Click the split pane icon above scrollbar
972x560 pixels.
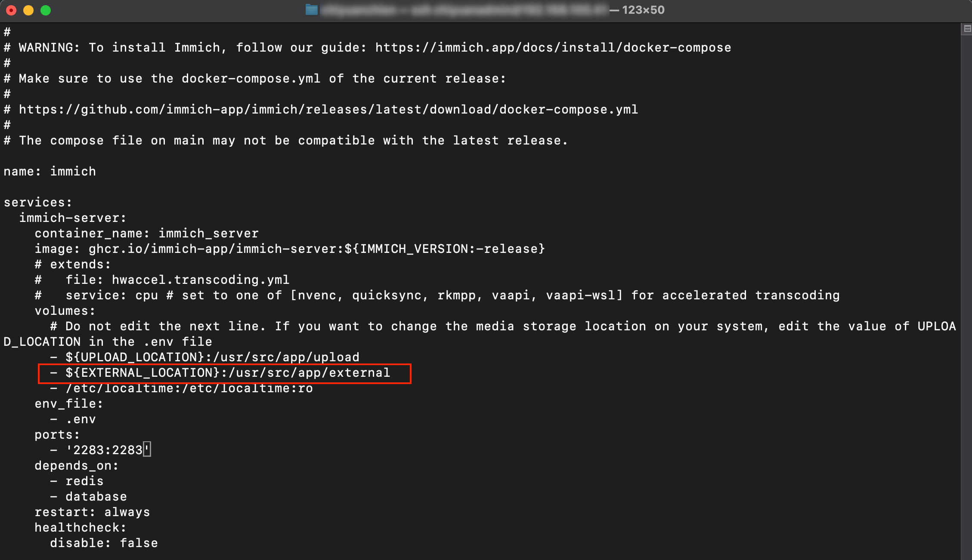[967, 29]
